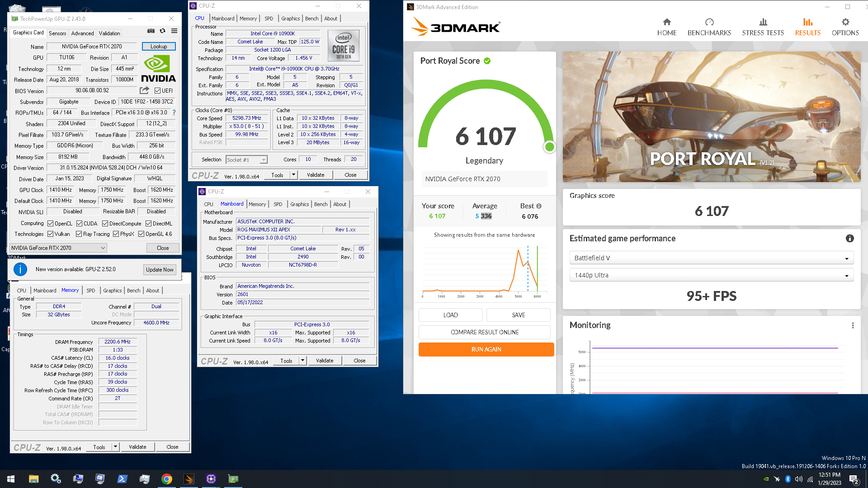Viewport: 868px width, 488px height.
Task: Open the GPU selector dropdown in GPU-Z
Action: [58, 248]
